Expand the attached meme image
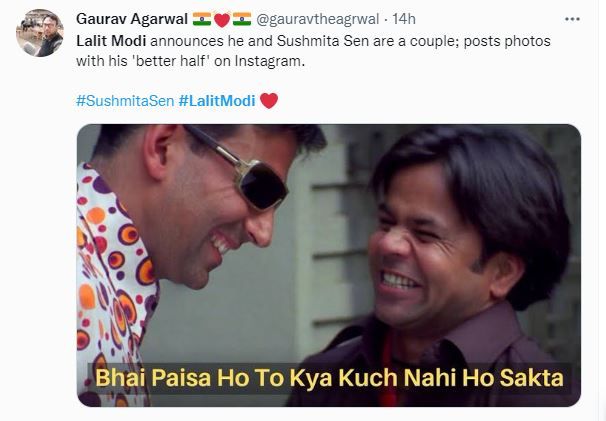The width and height of the screenshot is (606, 421). (x=329, y=265)
